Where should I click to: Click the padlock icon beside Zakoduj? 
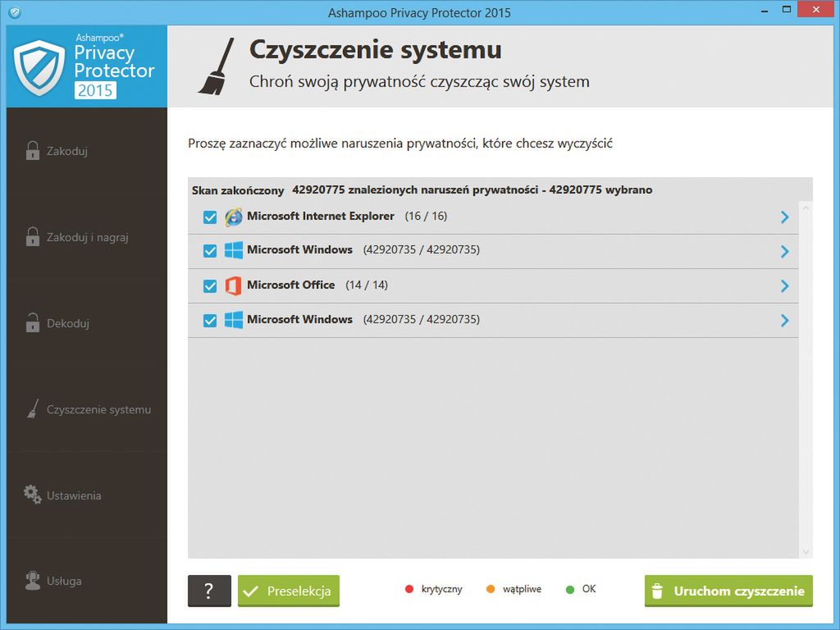pyautogui.click(x=33, y=151)
